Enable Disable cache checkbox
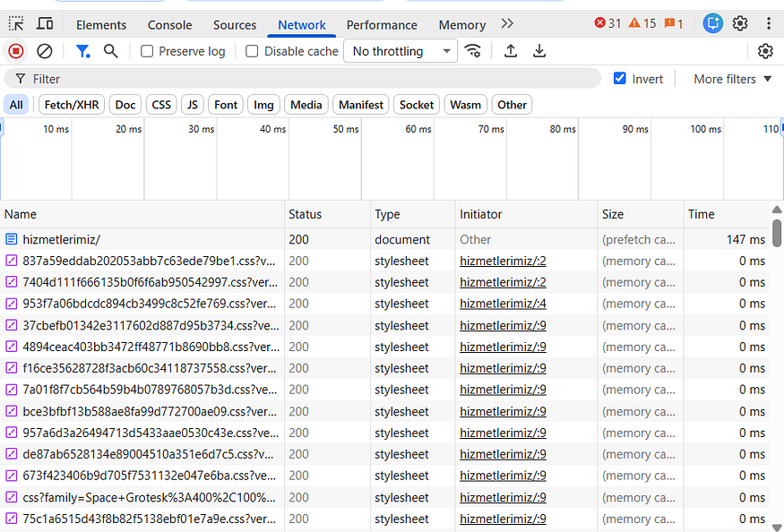The image size is (784, 532). pos(252,51)
